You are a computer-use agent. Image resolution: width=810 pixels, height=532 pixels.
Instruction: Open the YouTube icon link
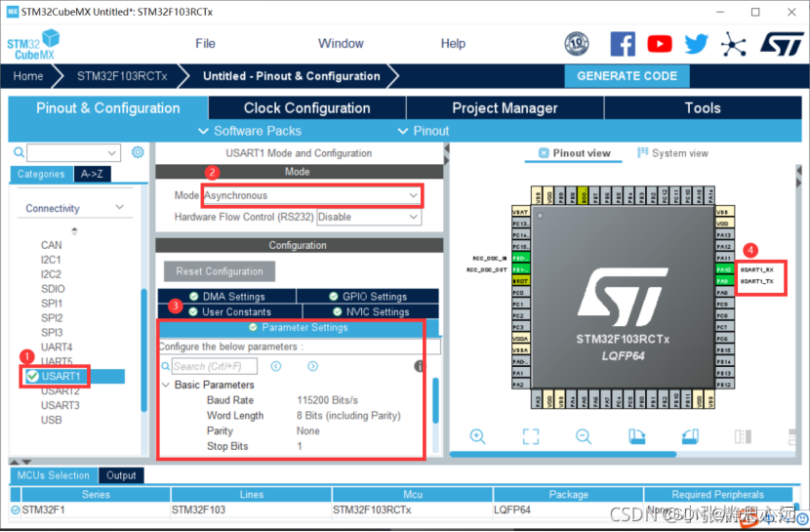[x=660, y=44]
